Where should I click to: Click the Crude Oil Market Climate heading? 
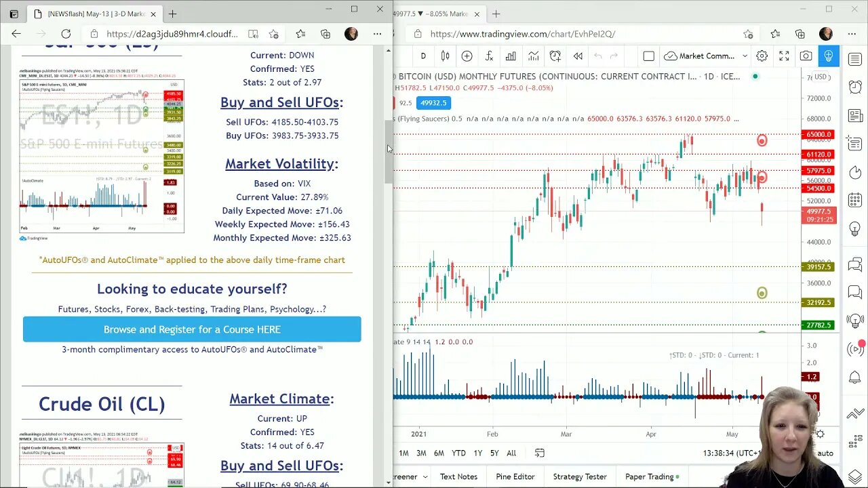point(281,399)
